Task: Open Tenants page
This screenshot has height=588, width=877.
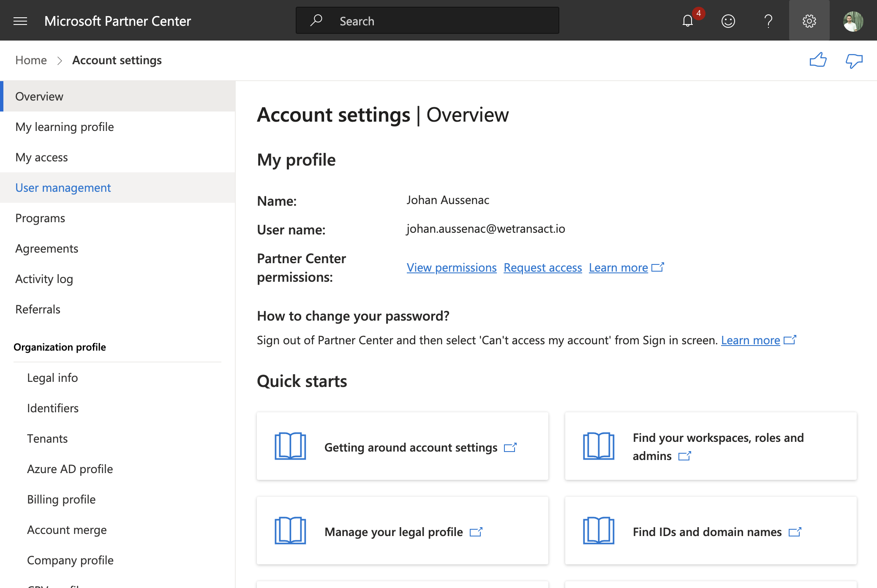Action: click(x=117, y=438)
